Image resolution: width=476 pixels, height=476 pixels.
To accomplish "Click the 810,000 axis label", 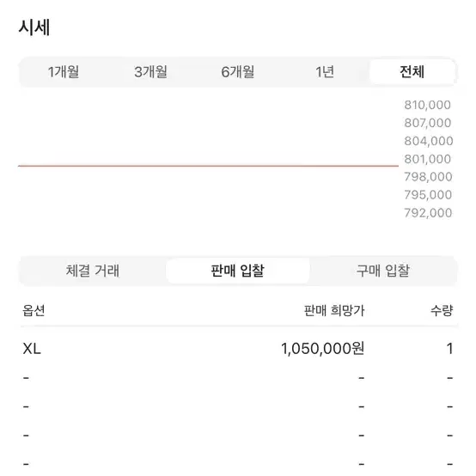I will pyautogui.click(x=427, y=105).
